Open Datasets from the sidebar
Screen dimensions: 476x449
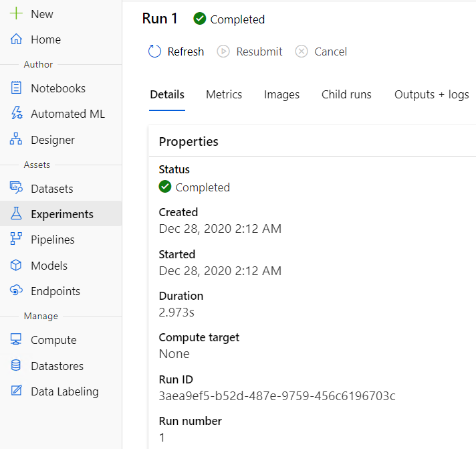tap(52, 189)
